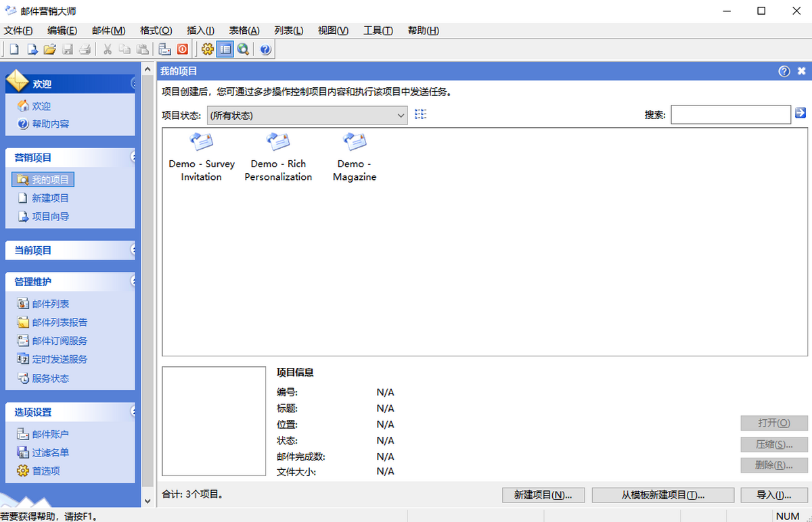
Task: Open the 工具(T) menu
Action: 378,30
